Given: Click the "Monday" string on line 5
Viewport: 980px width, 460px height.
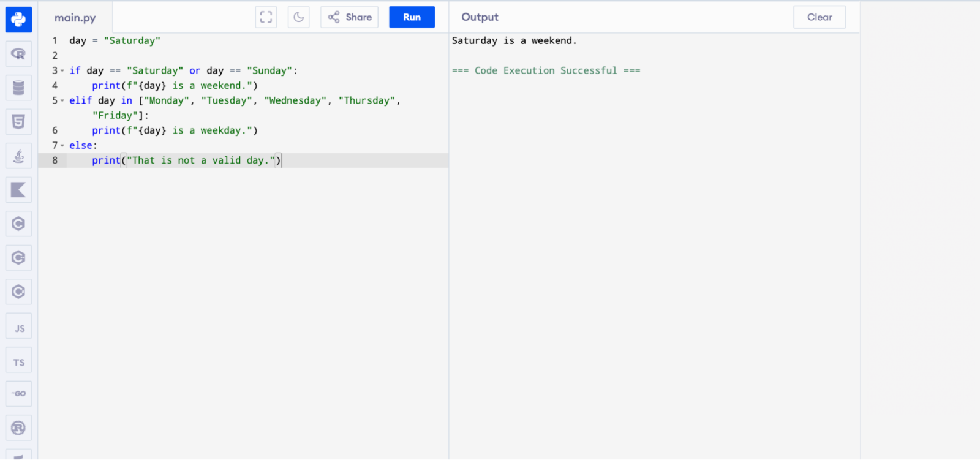Looking at the screenshot, I should (166, 100).
